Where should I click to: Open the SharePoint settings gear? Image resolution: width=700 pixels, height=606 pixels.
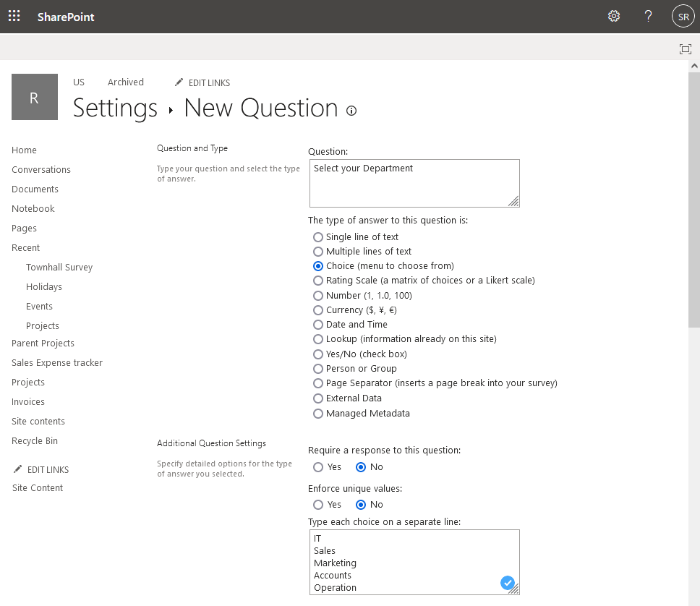613,15
